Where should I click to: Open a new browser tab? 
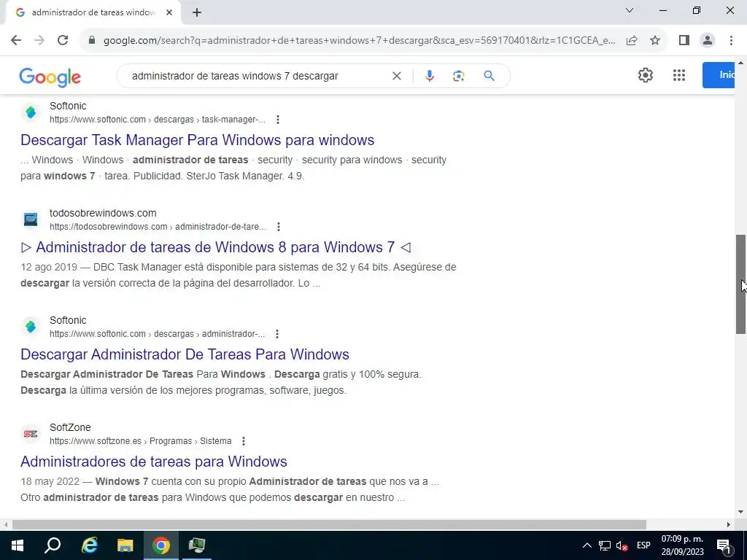197,12
